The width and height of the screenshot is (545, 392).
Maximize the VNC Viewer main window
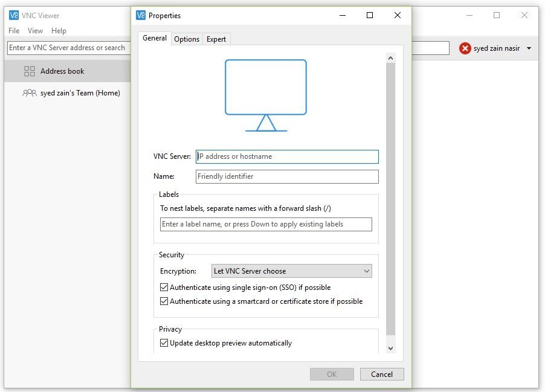coord(497,15)
